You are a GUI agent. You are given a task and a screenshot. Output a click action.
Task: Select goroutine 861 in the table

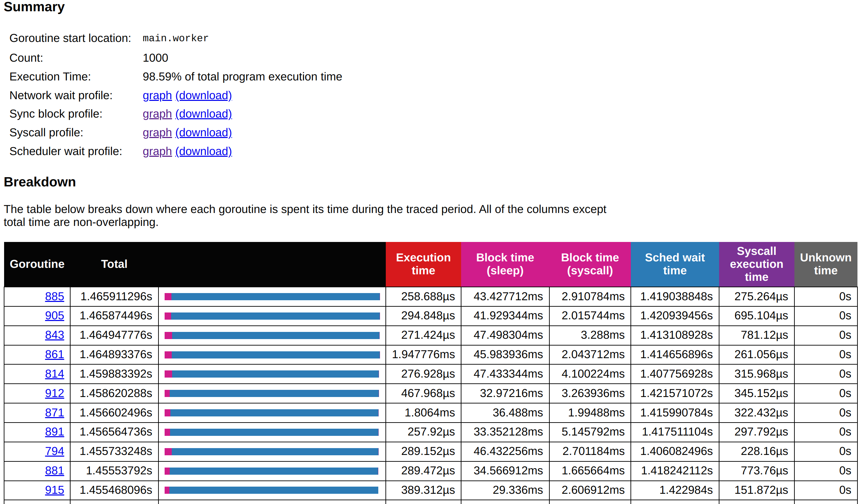coord(55,354)
